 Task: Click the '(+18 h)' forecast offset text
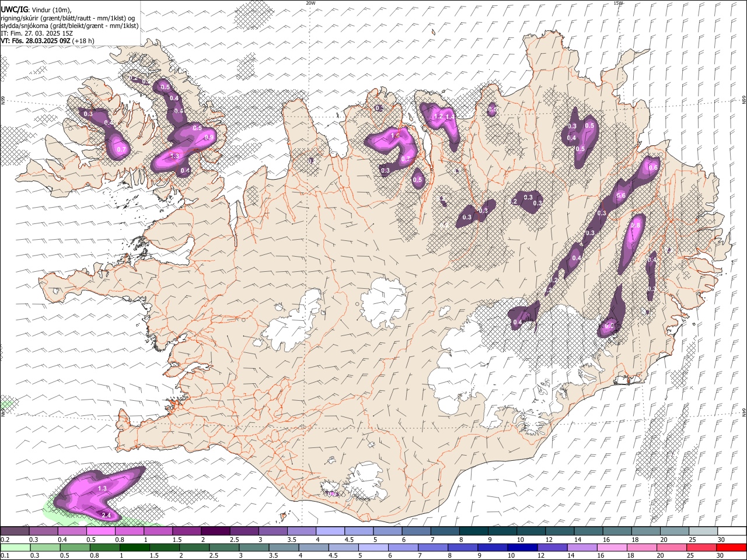pyautogui.click(x=84, y=41)
